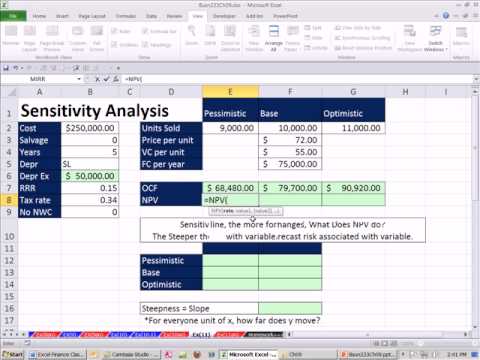Click Depr Ex cell $50,000.00
The width and height of the screenshot is (480, 360).
coord(90,176)
